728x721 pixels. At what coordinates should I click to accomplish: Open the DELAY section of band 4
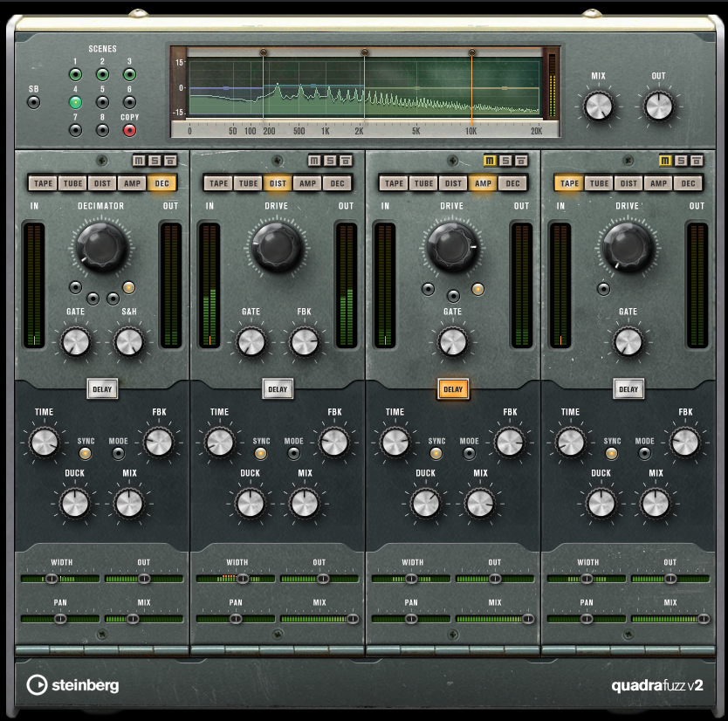[628, 389]
